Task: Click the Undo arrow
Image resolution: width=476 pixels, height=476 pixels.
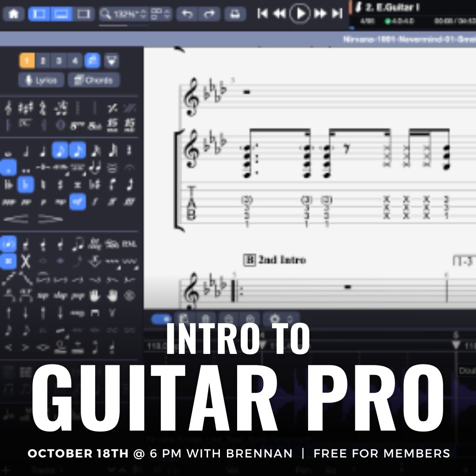Action: 187,14
